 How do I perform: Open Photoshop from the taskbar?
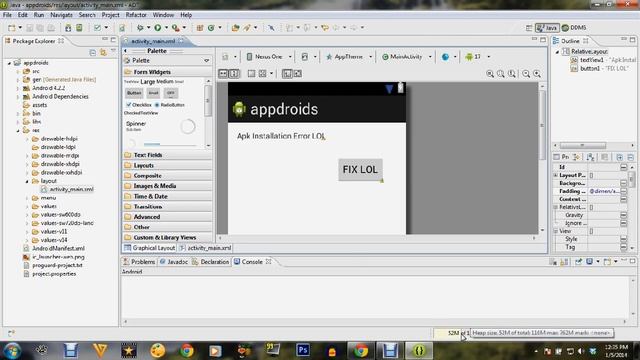(x=303, y=350)
